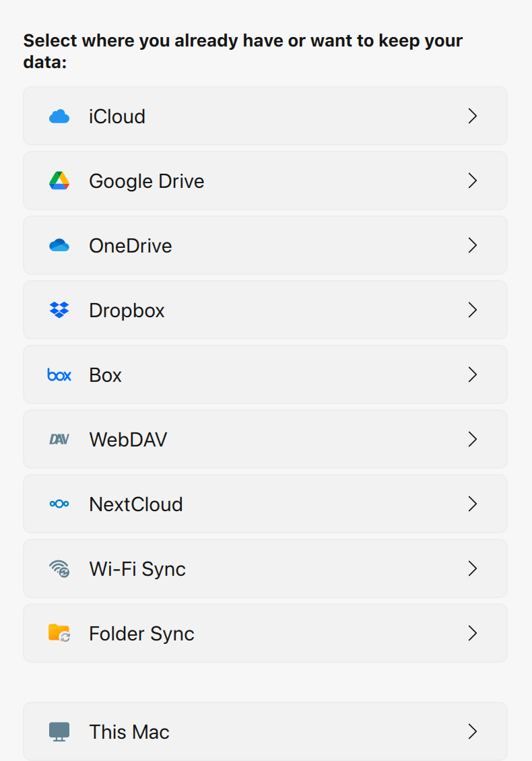Choose the Box label text
Image resolution: width=532 pixels, height=761 pixels.
point(105,375)
